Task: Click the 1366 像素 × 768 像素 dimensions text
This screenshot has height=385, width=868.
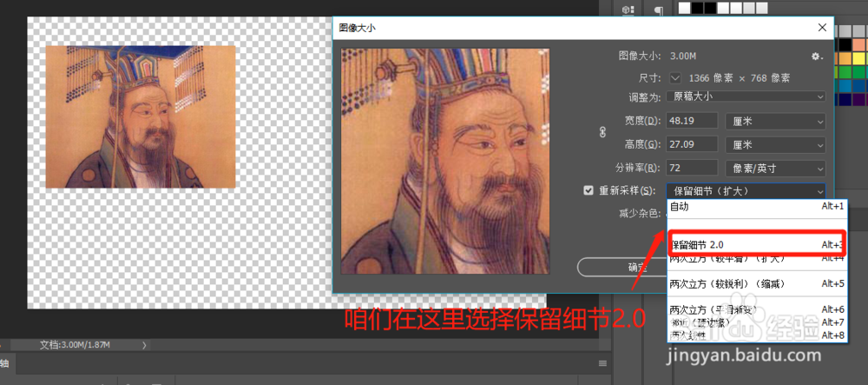Action: (x=739, y=78)
